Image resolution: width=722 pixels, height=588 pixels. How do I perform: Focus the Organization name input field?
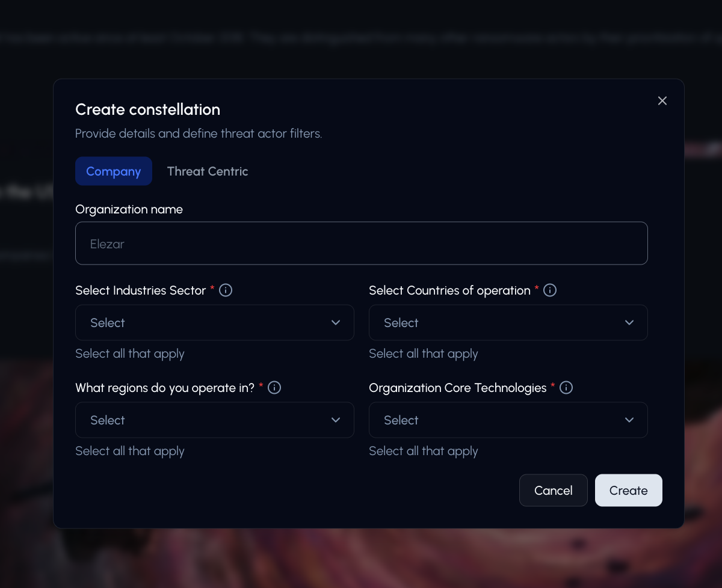362,243
